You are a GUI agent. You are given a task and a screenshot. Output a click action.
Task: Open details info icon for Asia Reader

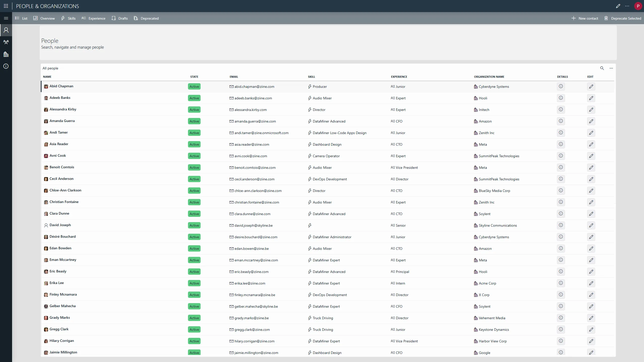[x=561, y=144]
